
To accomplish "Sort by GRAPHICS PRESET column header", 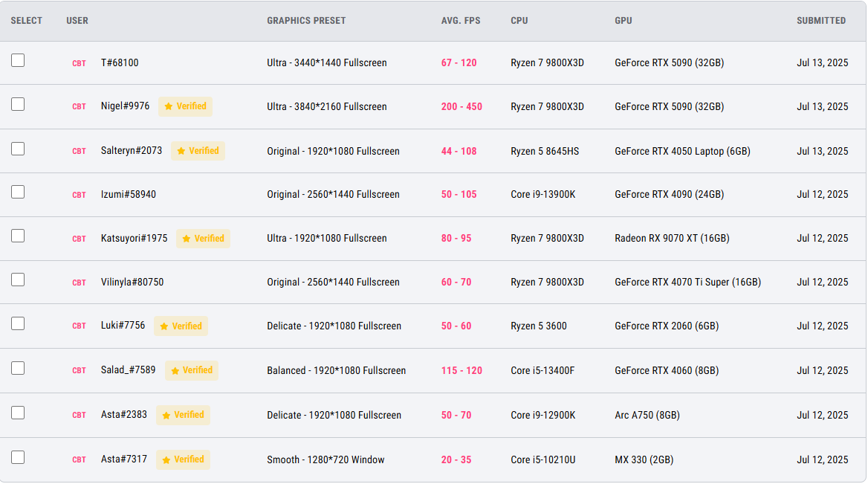I will tap(306, 21).
